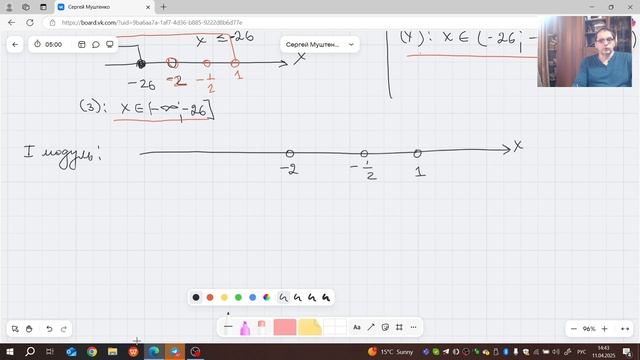The height and width of the screenshot is (360, 640).
Task: Select the arrow connector tool
Action: (371, 327)
